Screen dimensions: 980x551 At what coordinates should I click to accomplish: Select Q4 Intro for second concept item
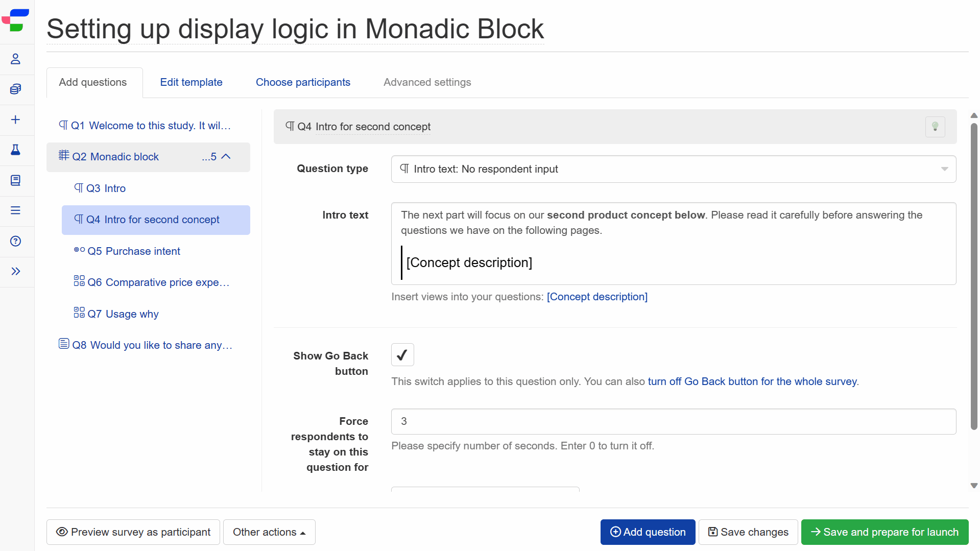click(x=156, y=220)
